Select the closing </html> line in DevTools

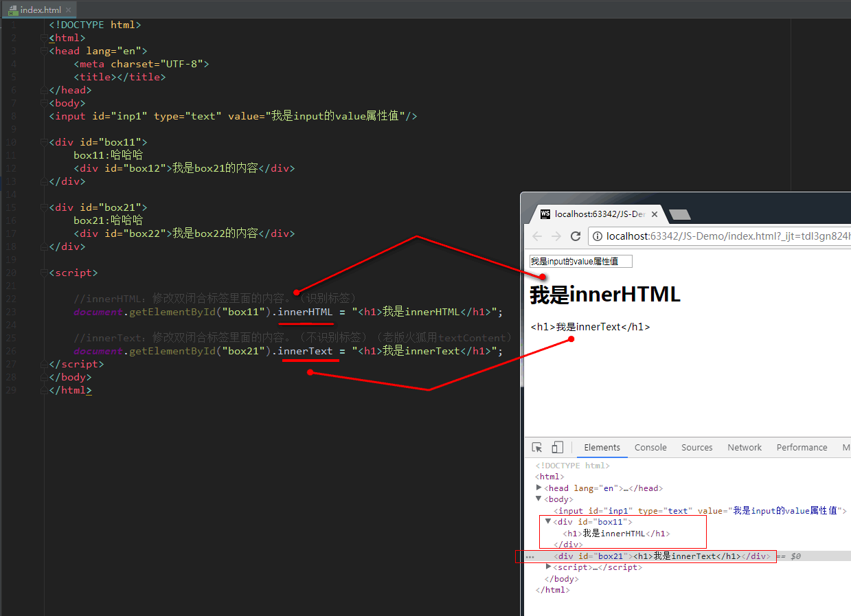pos(552,590)
